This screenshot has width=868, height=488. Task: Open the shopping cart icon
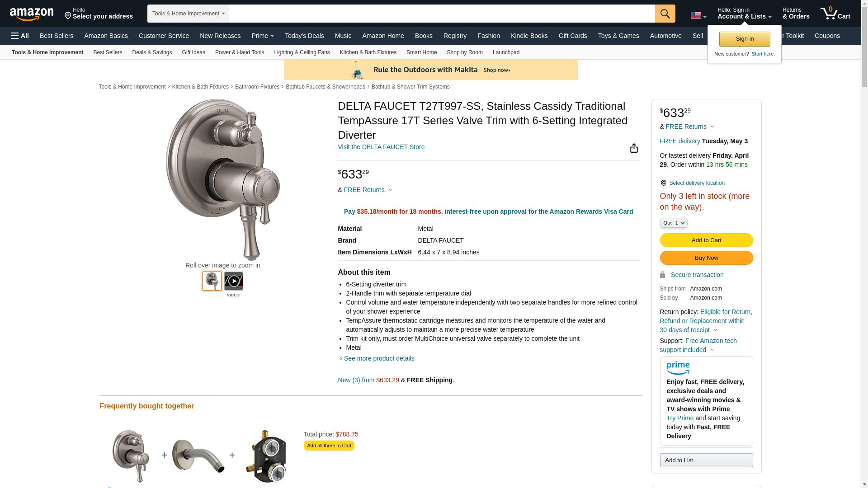pyautogui.click(x=835, y=14)
